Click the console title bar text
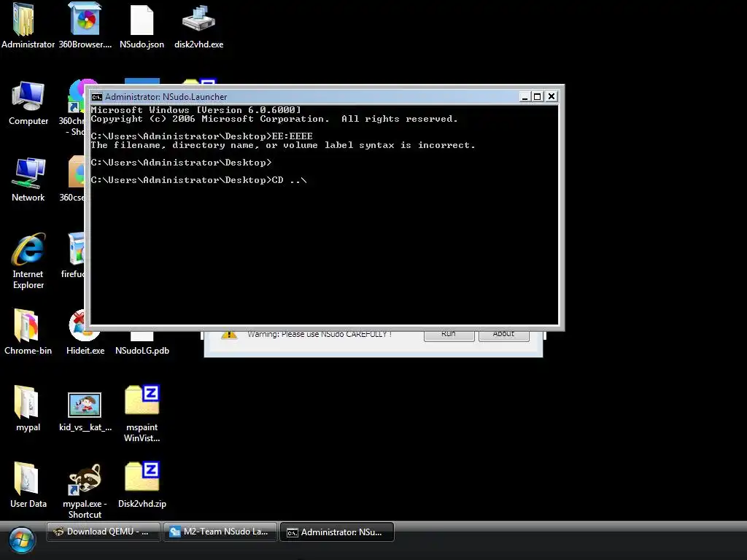Viewport: 747px width, 560px height. point(166,97)
